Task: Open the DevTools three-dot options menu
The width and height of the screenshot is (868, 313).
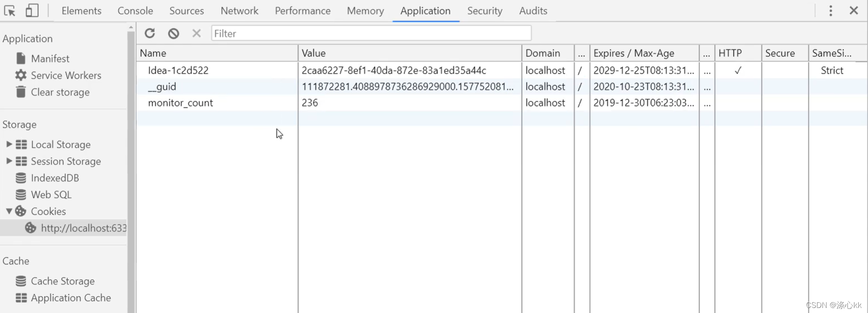Action: (830, 11)
